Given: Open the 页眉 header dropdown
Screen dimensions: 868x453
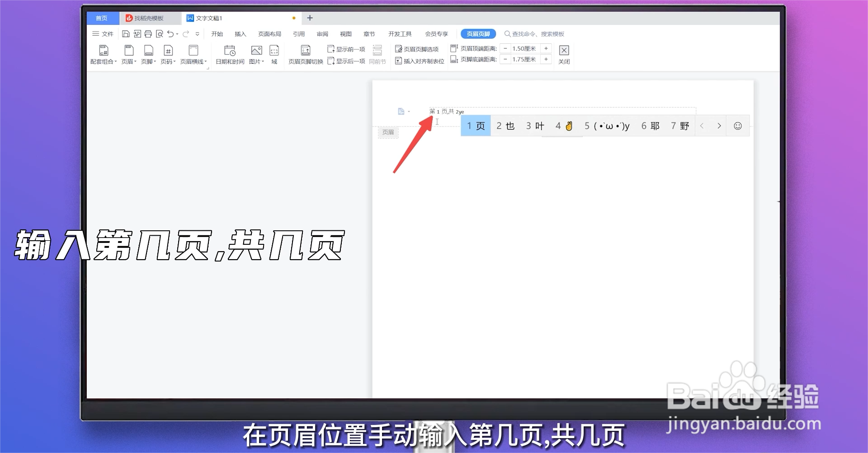Looking at the screenshot, I should (x=129, y=55).
